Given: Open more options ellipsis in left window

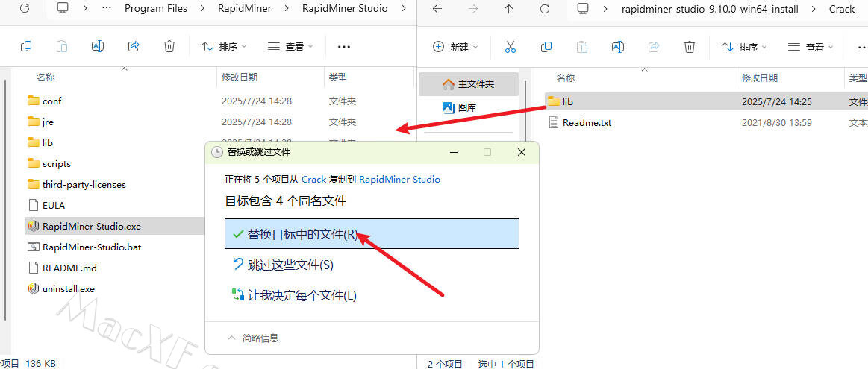Looking at the screenshot, I should 344,47.
